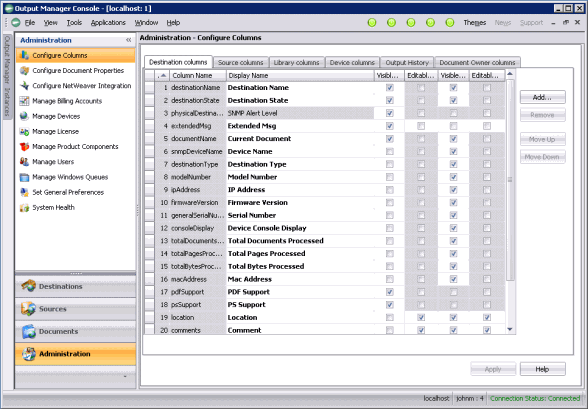Screen dimensions: 588x409
Task: Click the Manage Devices globe icon
Action: (x=24, y=116)
